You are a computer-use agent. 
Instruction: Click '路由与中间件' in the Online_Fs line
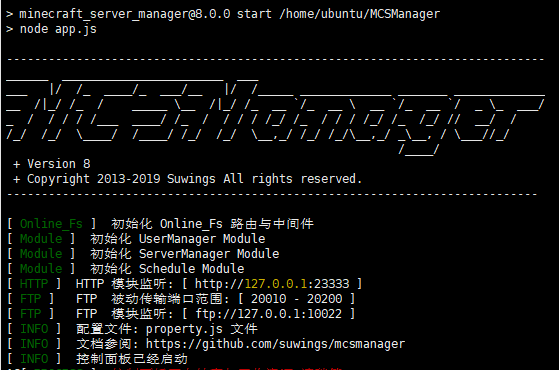click(272, 224)
